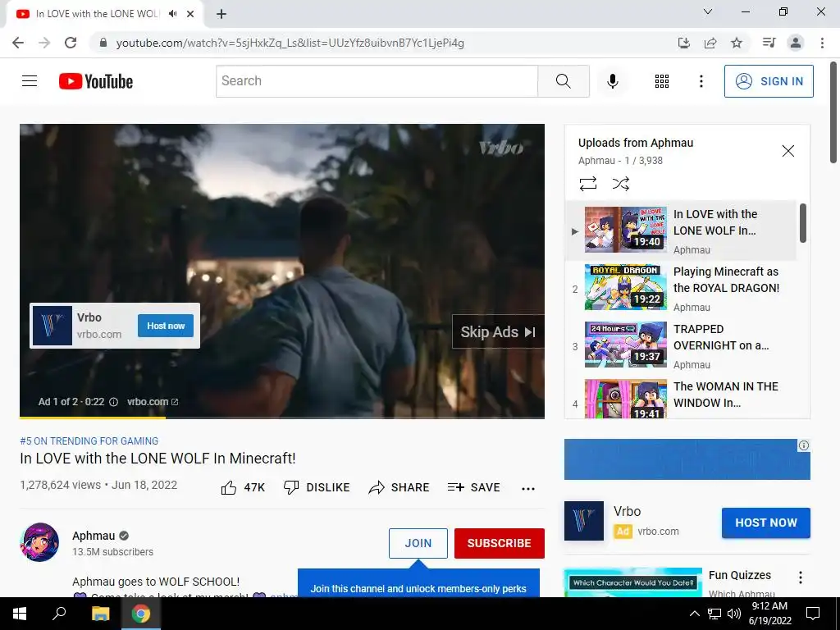This screenshot has width=840, height=630.
Task: Show hidden tray icons
Action: (x=694, y=614)
